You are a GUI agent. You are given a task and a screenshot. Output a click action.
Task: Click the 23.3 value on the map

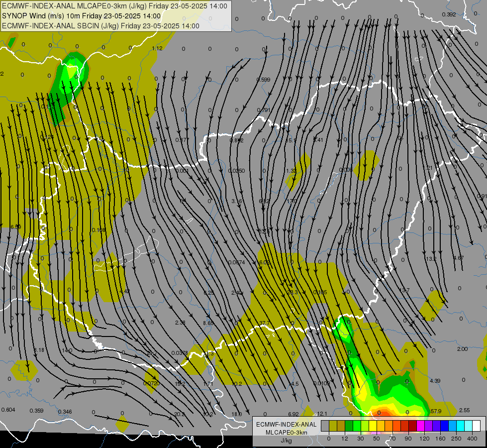click(x=292, y=292)
